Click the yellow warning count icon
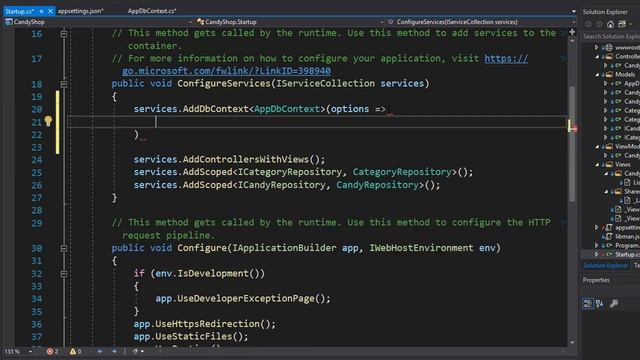 pos(73,351)
